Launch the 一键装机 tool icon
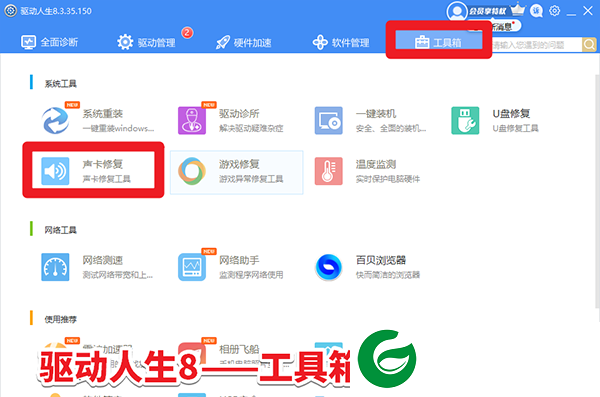The height and width of the screenshot is (397, 600). (x=329, y=121)
